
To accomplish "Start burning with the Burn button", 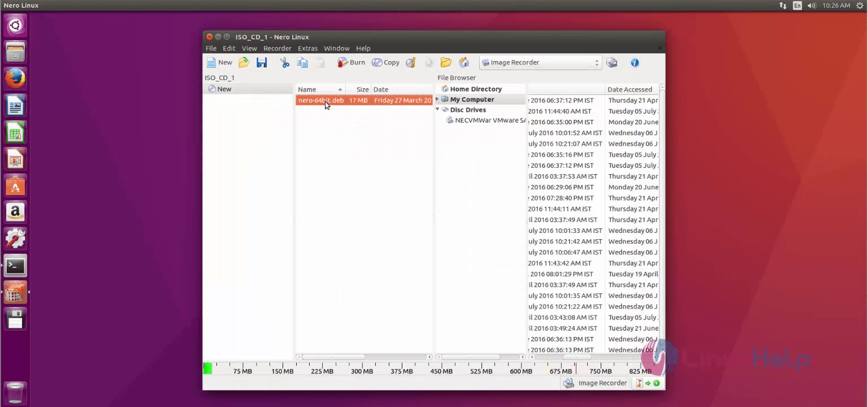I will [351, 63].
